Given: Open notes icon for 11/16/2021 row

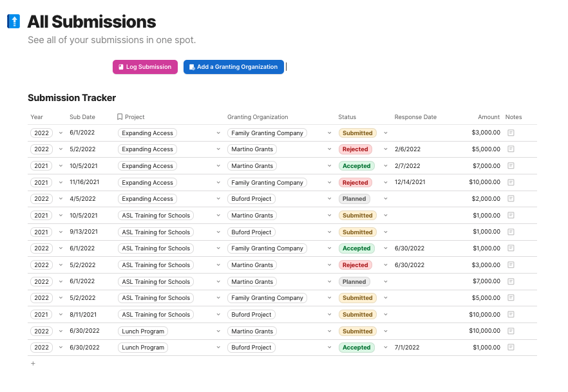Looking at the screenshot, I should point(511,182).
